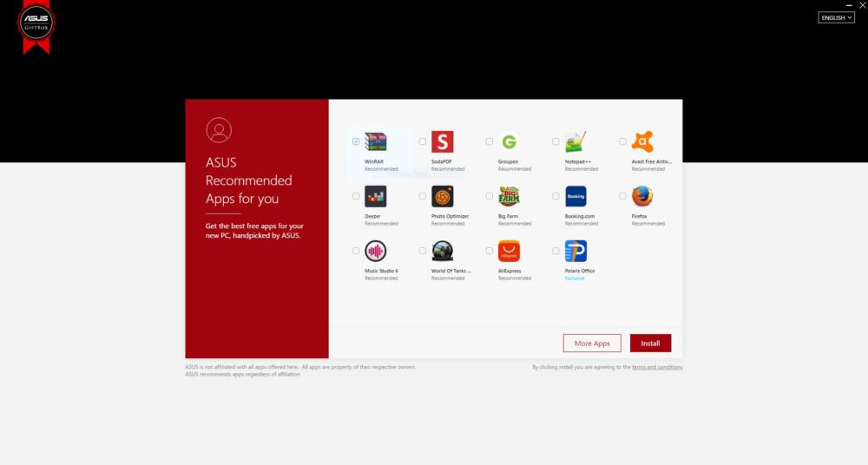Click the Deezer app icon
This screenshot has height=465, width=868.
[375, 196]
